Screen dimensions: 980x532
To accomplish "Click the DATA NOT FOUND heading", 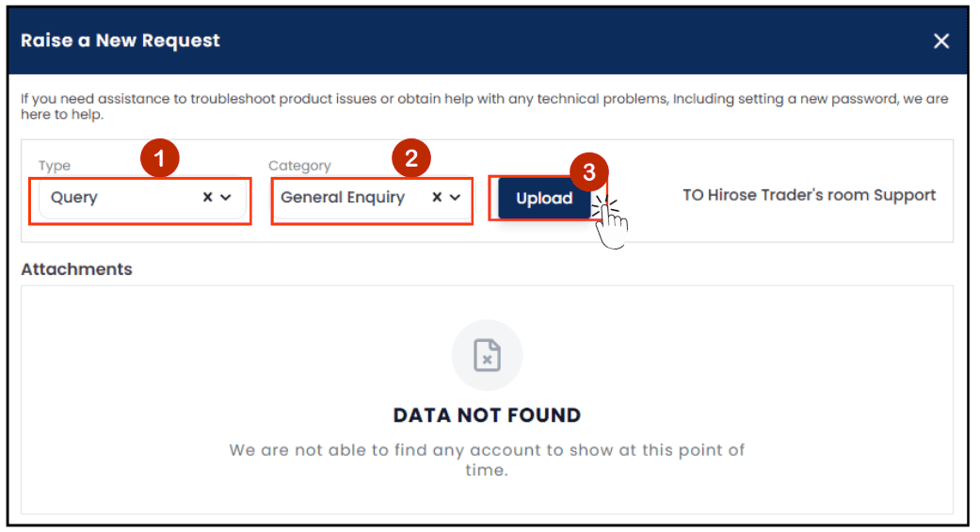I will coord(487,415).
